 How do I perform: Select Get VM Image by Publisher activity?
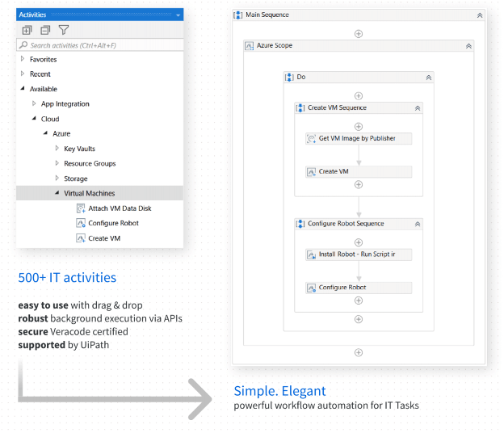(x=359, y=139)
